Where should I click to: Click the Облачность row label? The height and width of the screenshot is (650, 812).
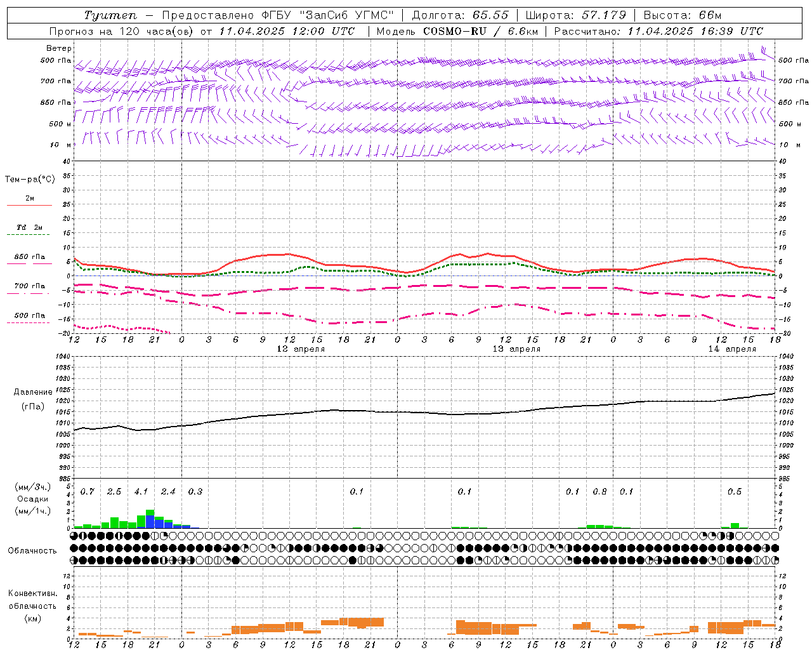coord(32,551)
